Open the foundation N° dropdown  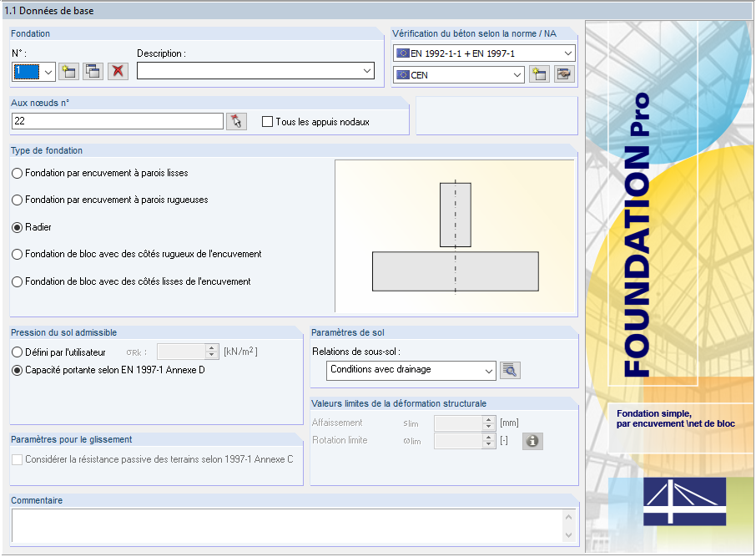point(48,73)
